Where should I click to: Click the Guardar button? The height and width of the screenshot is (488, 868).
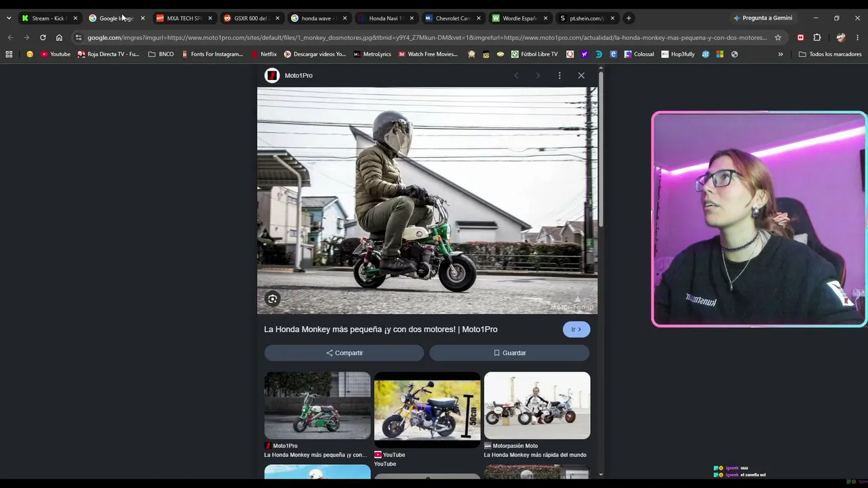[509, 353]
